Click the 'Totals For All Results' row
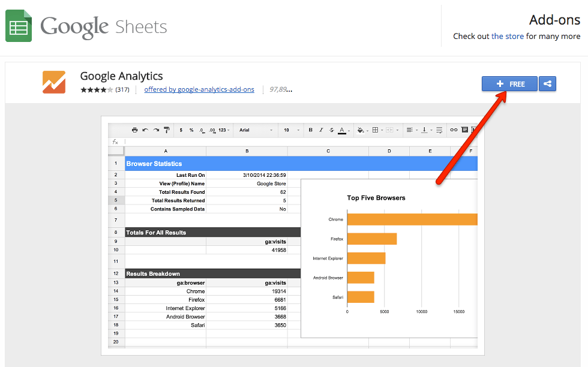Viewport: 588px width, 367px height. [212, 233]
